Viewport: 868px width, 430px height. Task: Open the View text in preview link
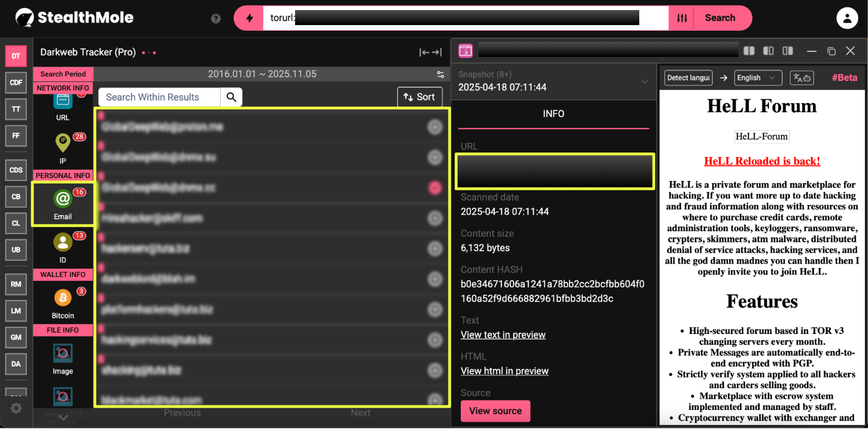(x=503, y=335)
